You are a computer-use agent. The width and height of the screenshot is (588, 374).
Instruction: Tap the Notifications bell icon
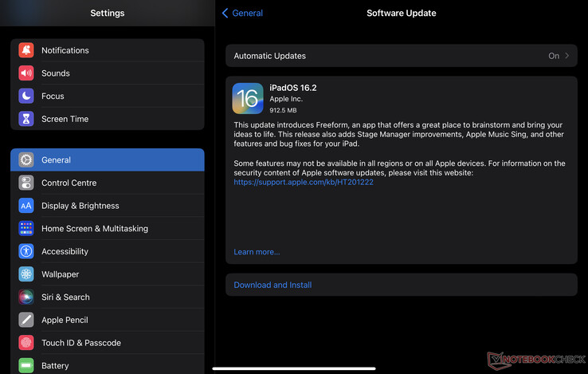[26, 50]
